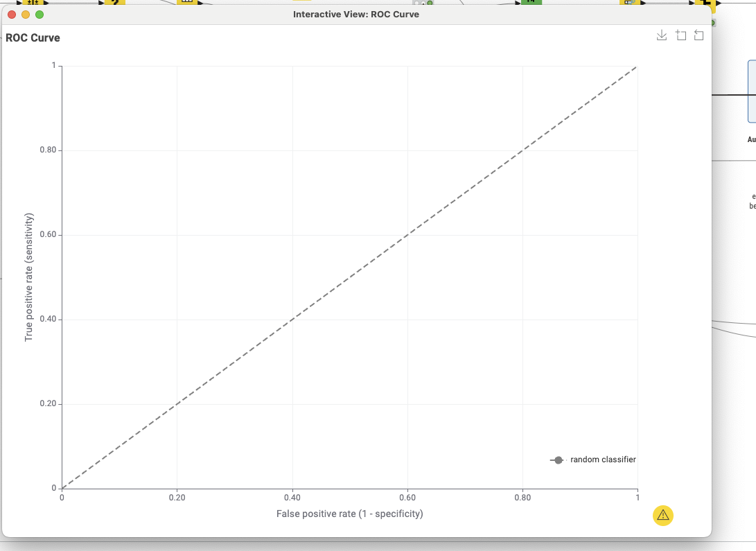The image size is (756, 551).
Task: Click the dashed diagonal classifier line
Action: pyautogui.click(x=349, y=277)
